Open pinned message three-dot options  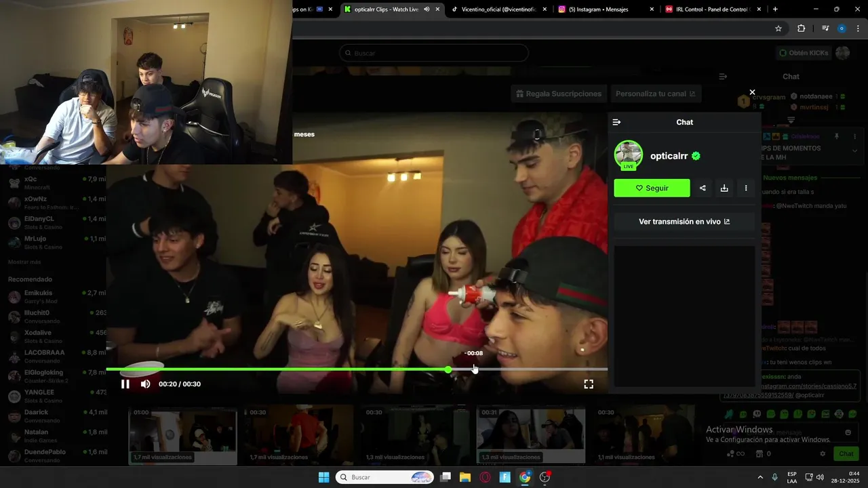[x=854, y=136]
